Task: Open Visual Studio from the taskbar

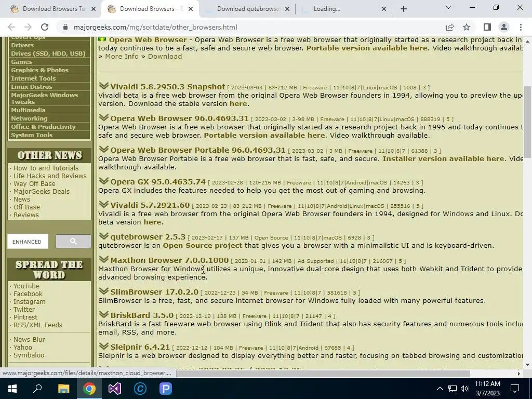Action: 115,389
